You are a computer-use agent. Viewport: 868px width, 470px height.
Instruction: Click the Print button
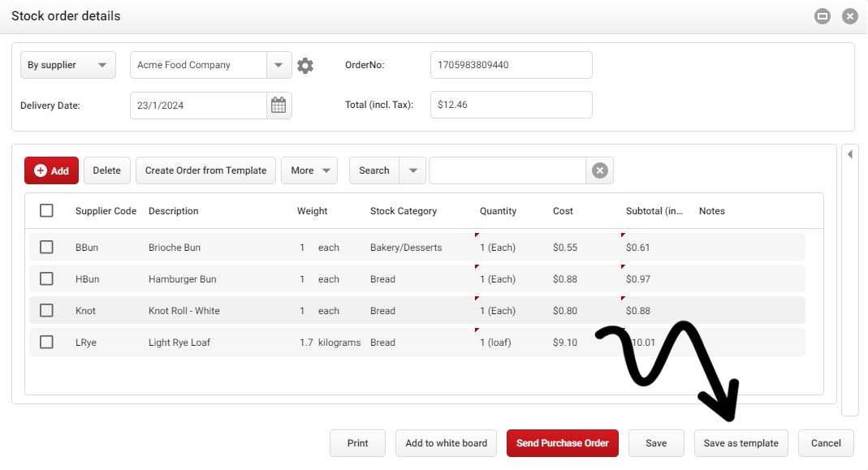pyautogui.click(x=357, y=443)
